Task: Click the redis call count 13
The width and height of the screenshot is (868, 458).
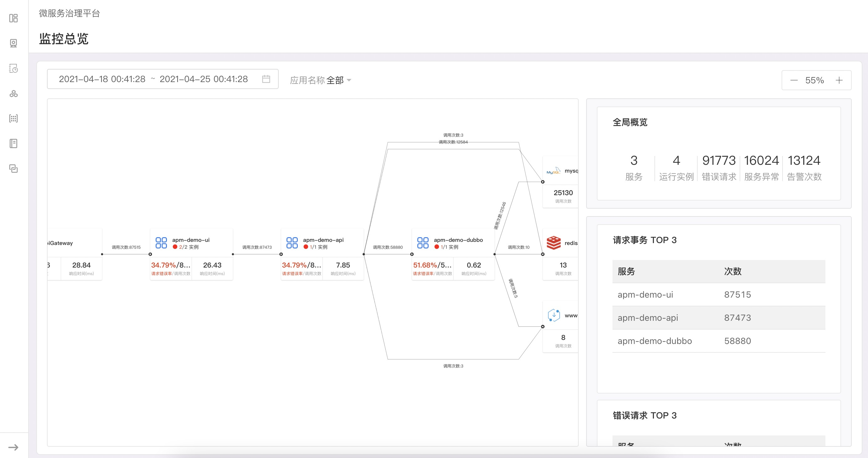Action: point(563,265)
